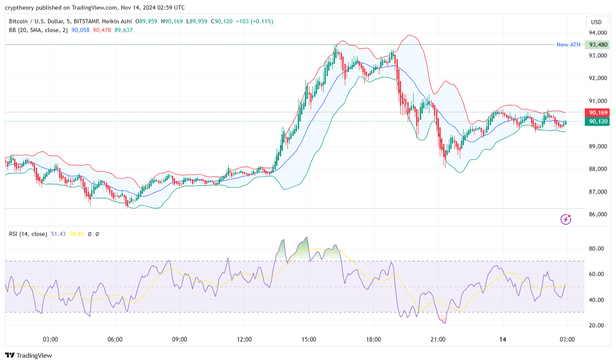616x364 pixels.
Task: Click the green 90,120 current price tag
Action: pyautogui.click(x=598, y=121)
